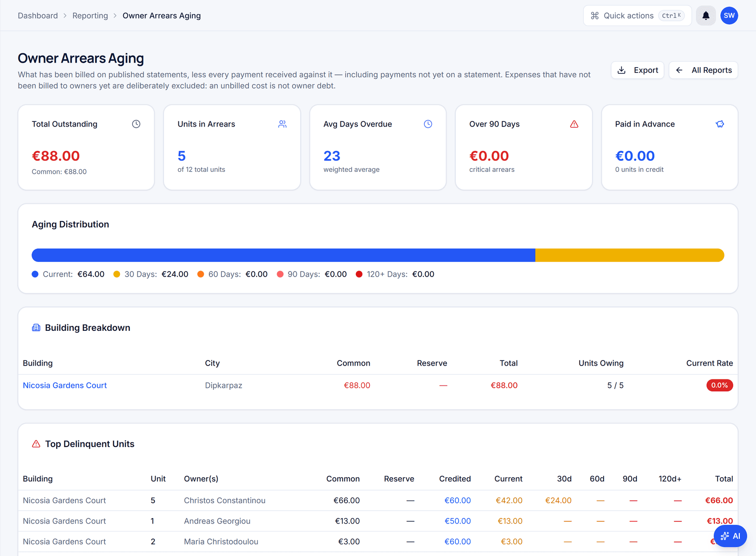Screen dimensions: 756x556
Task: Open the SW user avatar menu
Action: (729, 16)
